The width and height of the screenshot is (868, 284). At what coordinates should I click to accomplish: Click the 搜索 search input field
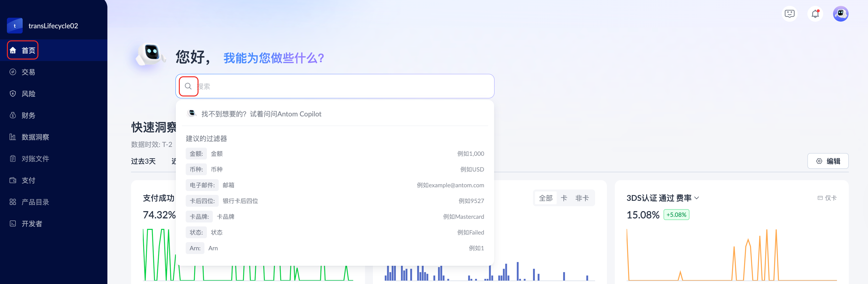(x=337, y=86)
